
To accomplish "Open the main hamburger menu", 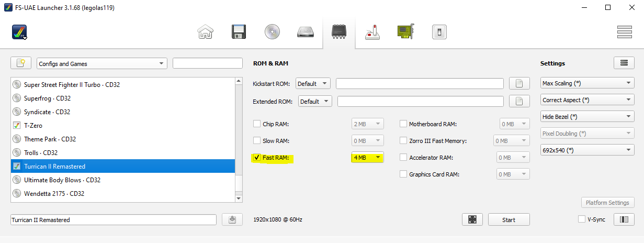I will (625, 32).
